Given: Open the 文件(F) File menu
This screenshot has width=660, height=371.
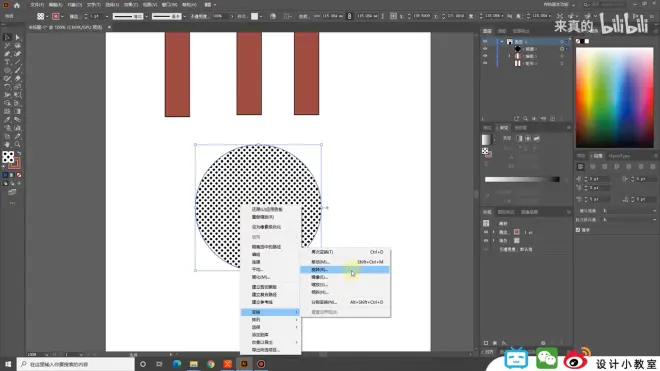Looking at the screenshot, I should coord(37,5).
